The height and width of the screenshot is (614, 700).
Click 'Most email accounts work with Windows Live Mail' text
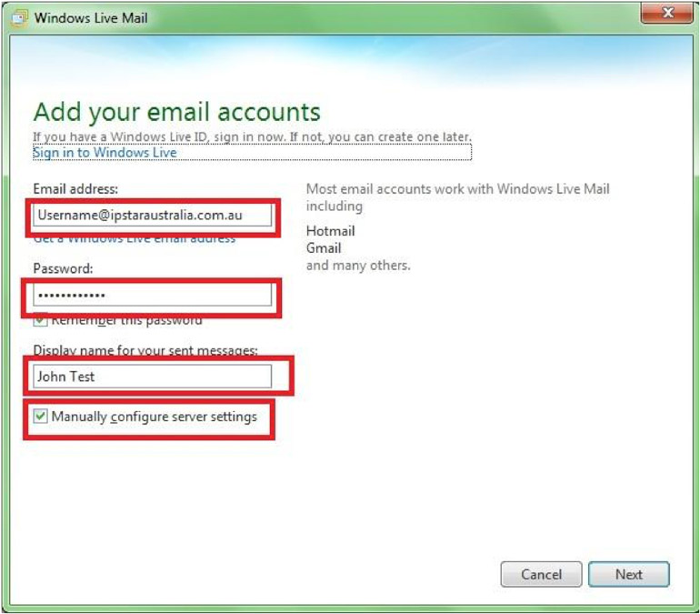(x=457, y=189)
